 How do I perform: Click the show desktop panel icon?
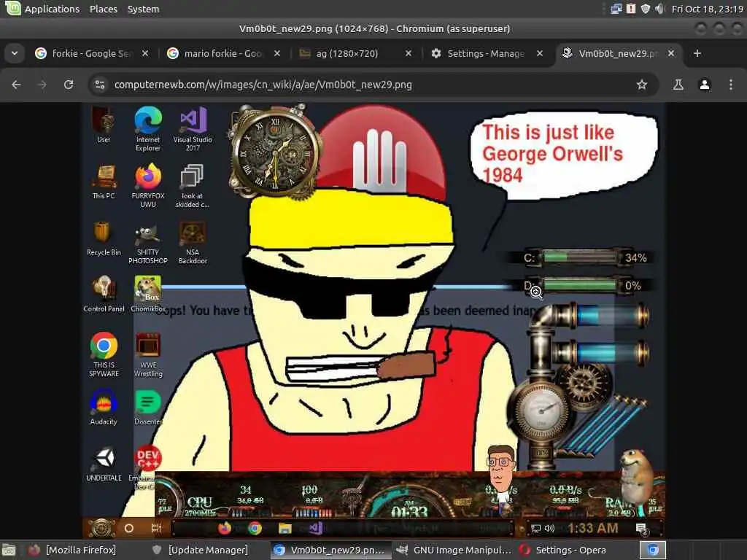(9, 550)
